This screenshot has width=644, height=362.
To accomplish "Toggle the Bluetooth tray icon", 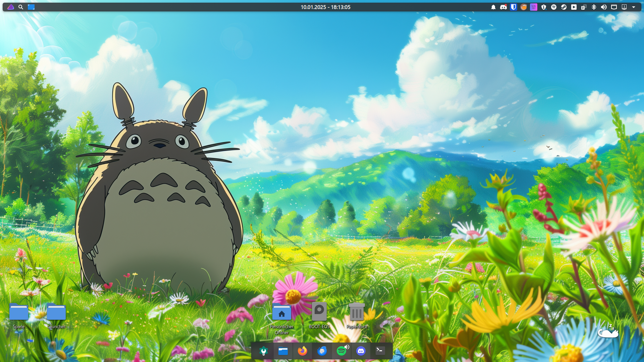I will [594, 7].
